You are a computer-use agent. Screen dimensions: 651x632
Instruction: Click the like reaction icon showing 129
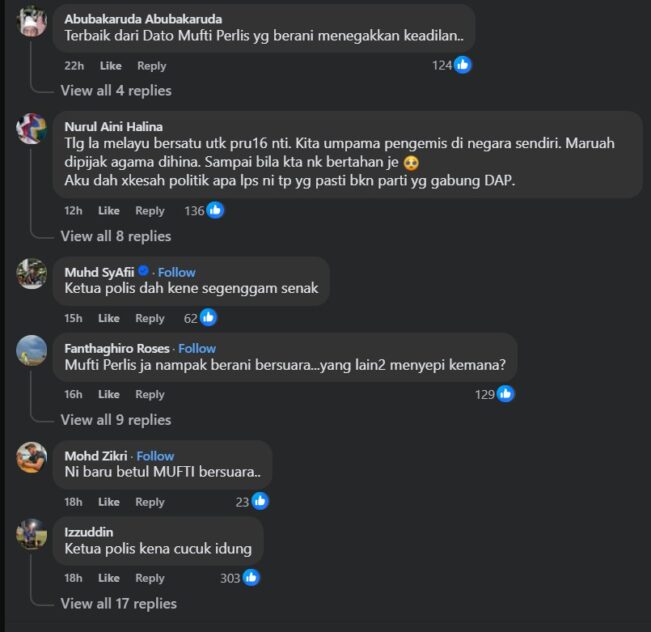[506, 394]
